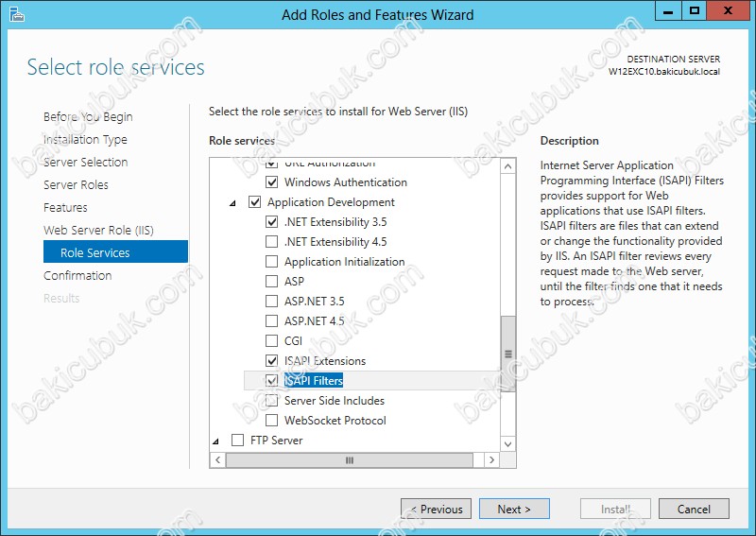Enable the WebSocket Protocol checkbox
756x536 pixels.
coord(272,421)
